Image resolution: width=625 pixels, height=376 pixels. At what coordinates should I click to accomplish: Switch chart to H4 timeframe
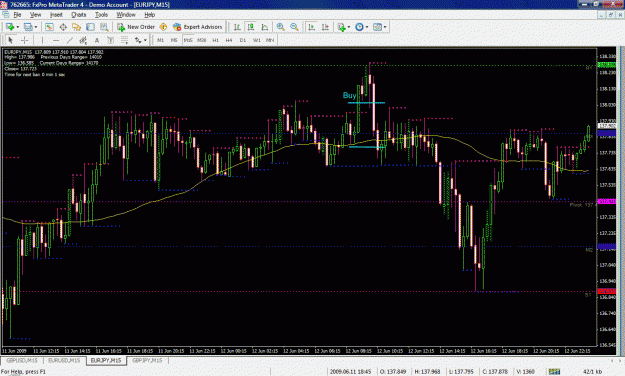[x=229, y=40]
